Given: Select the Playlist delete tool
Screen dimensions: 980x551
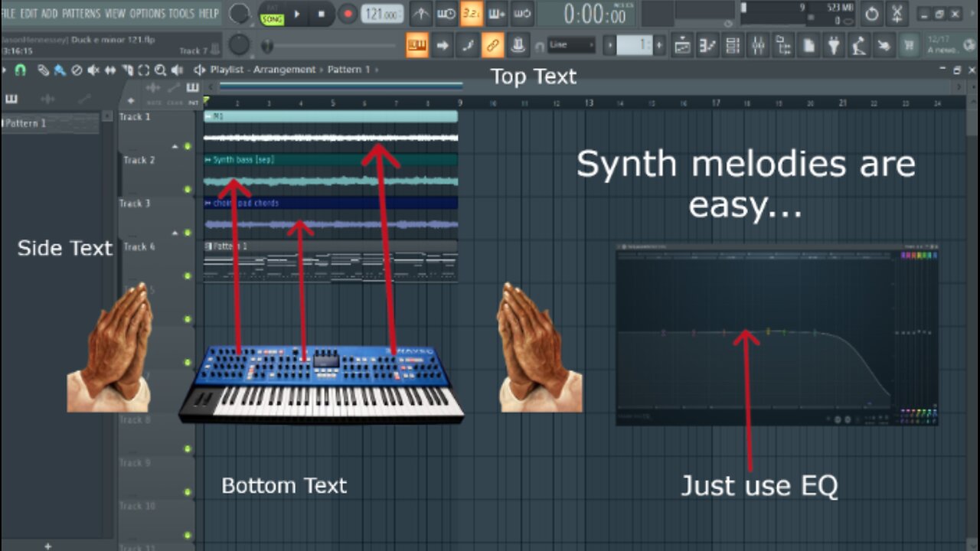Looking at the screenshot, I should 76,70.
